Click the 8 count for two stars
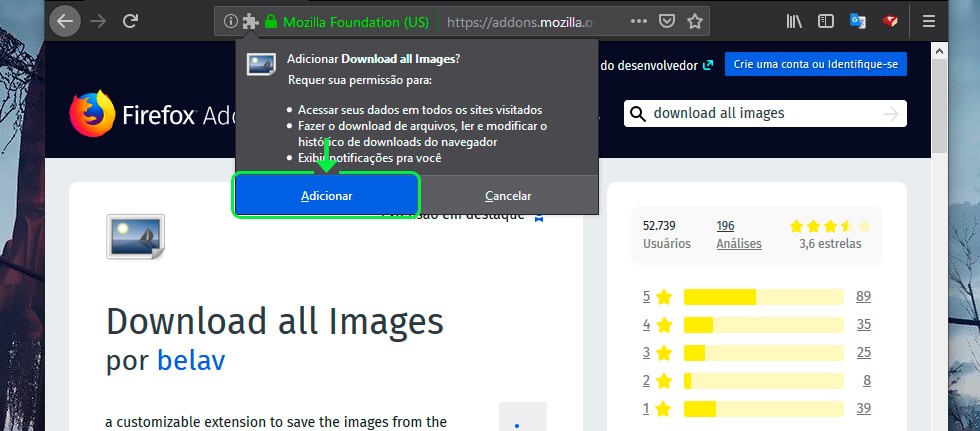Screen dimensions: 980x431 [867, 381]
